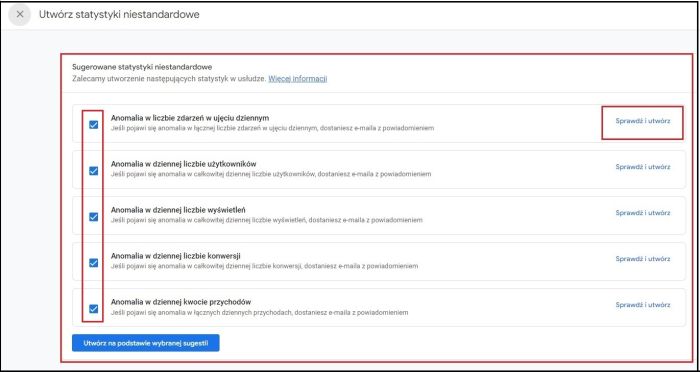Open the Więcej informacji link
The image size is (700, 372).
coord(298,79)
